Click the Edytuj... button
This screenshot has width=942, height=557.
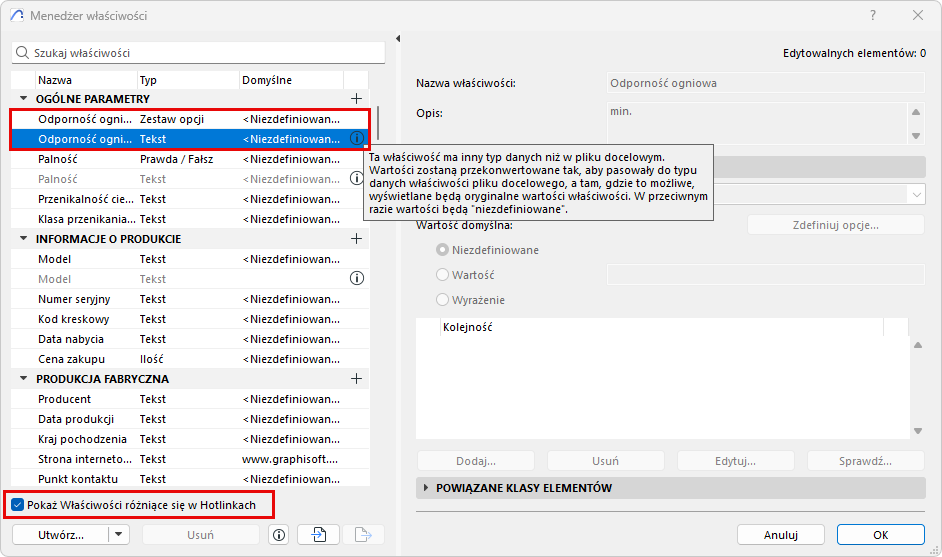pyautogui.click(x=735, y=461)
